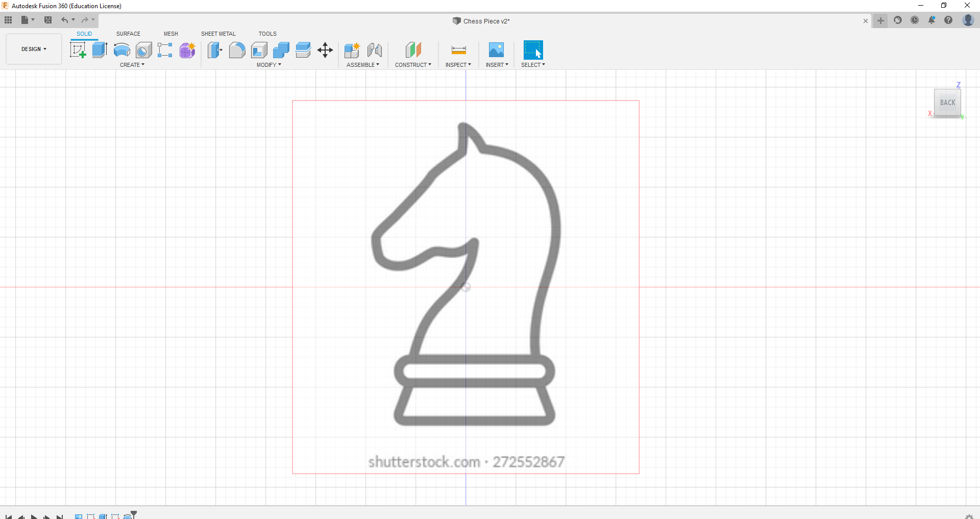Select the Combine tool

coord(281,50)
